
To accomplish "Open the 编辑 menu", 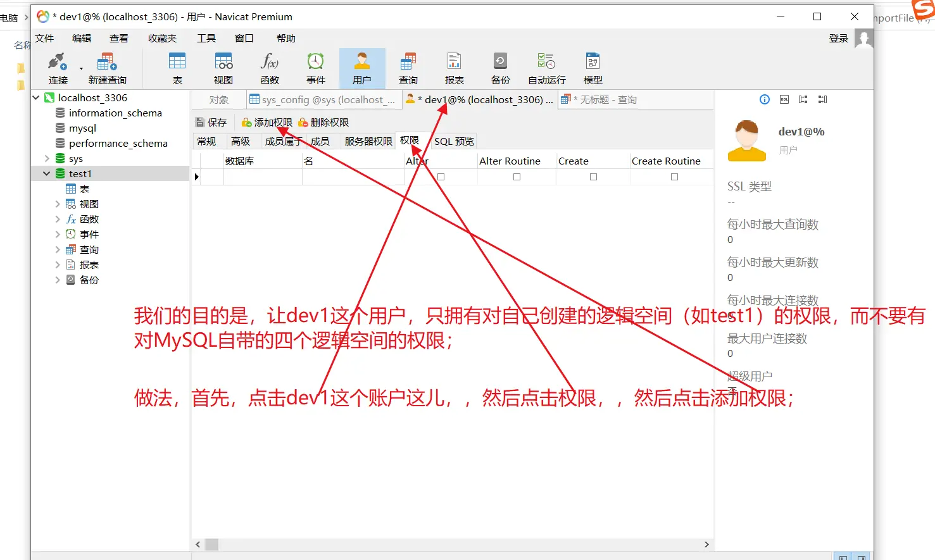I will [x=82, y=39].
